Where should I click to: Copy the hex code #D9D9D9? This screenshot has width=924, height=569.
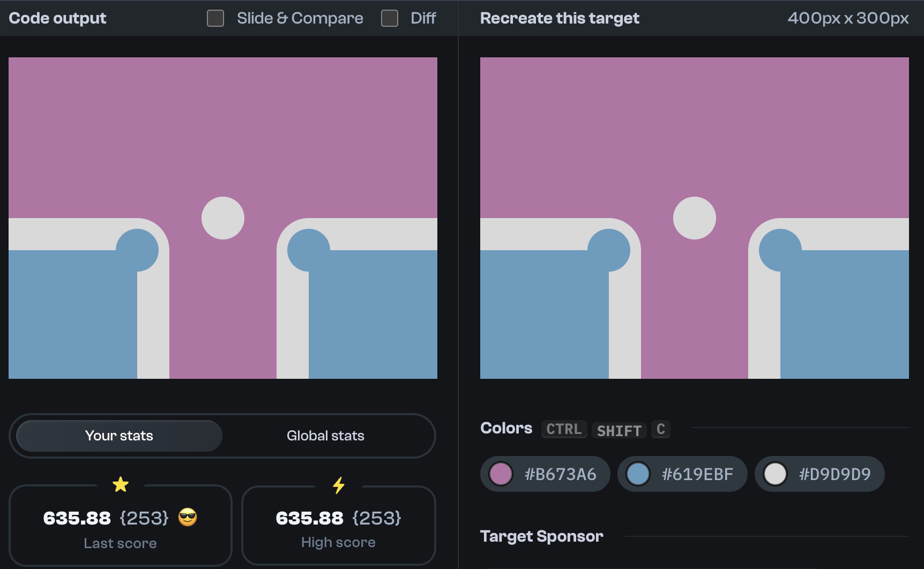click(x=833, y=474)
